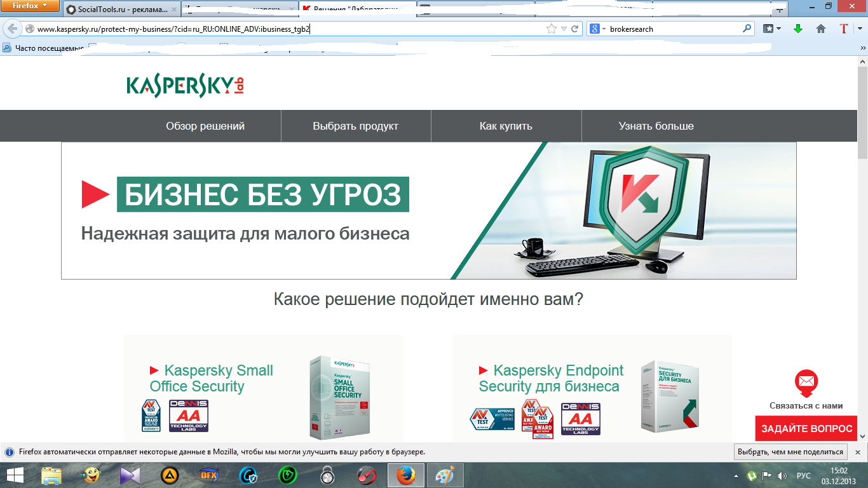Open File Explorer from the taskbar
The image size is (868, 488).
coord(51,475)
